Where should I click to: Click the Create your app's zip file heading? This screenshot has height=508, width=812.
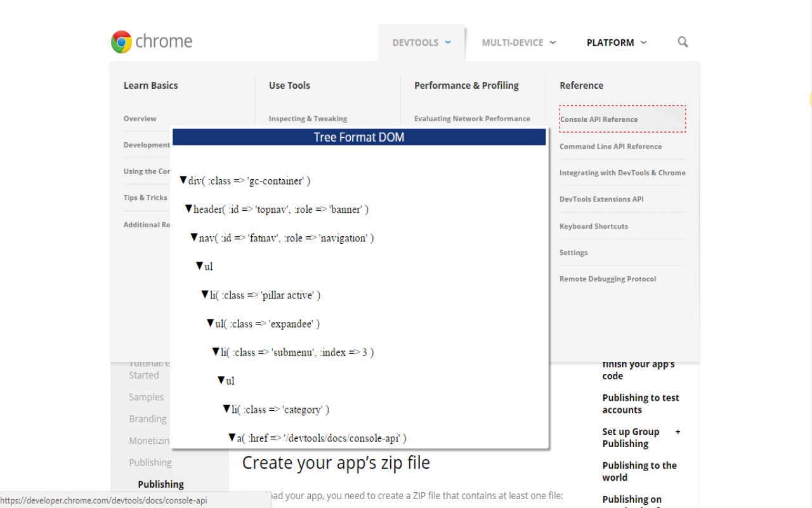336,463
